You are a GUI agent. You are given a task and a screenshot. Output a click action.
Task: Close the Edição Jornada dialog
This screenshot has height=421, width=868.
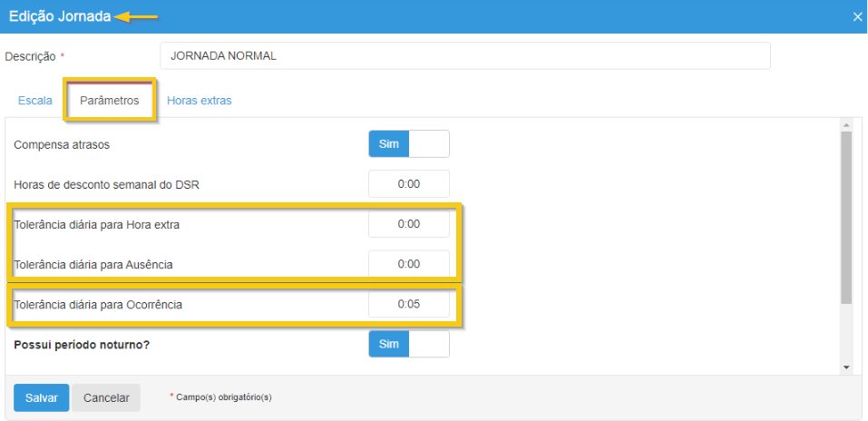click(857, 16)
